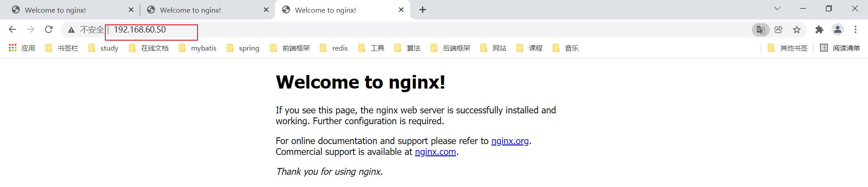868x187 pixels.
Task: Open the 工具 bookmark folder
Action: click(x=371, y=48)
